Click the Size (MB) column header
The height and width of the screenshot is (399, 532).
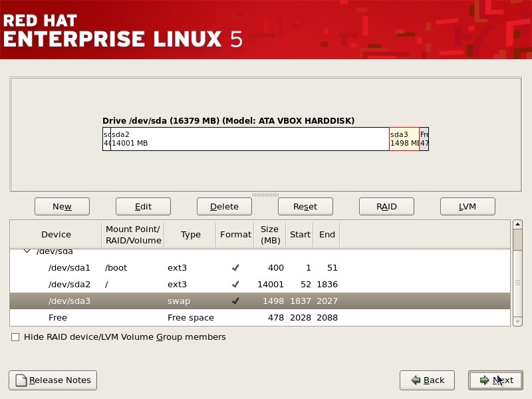point(270,235)
